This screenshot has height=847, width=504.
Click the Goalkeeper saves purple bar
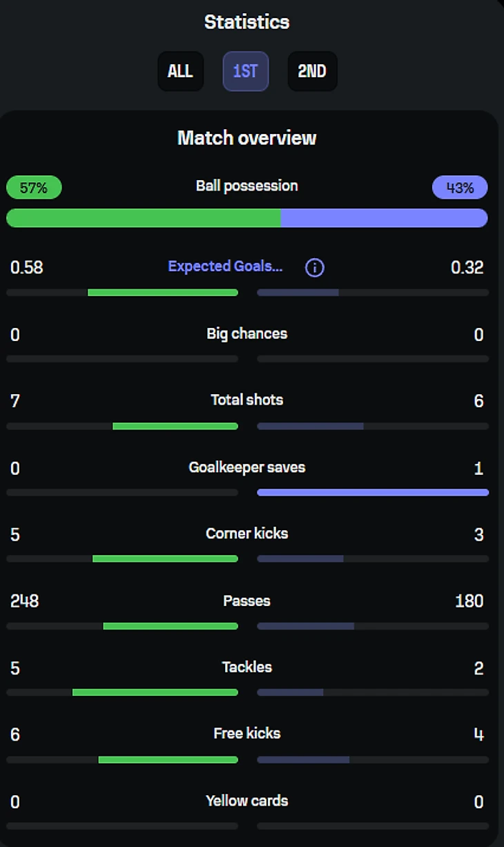coord(373,492)
